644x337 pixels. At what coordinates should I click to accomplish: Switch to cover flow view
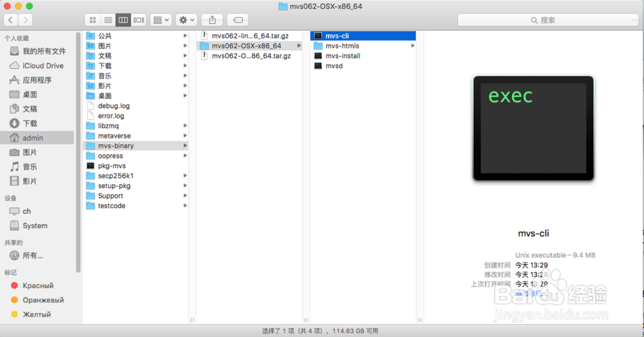point(139,20)
